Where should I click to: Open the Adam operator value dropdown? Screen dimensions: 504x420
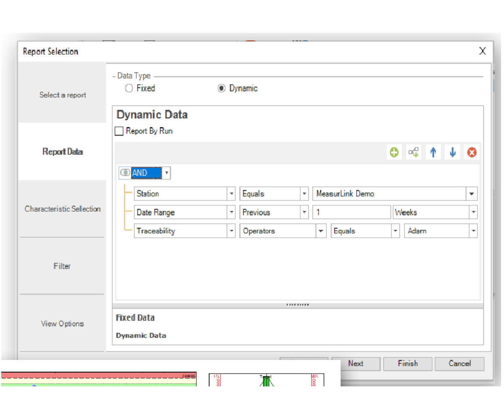click(x=473, y=231)
